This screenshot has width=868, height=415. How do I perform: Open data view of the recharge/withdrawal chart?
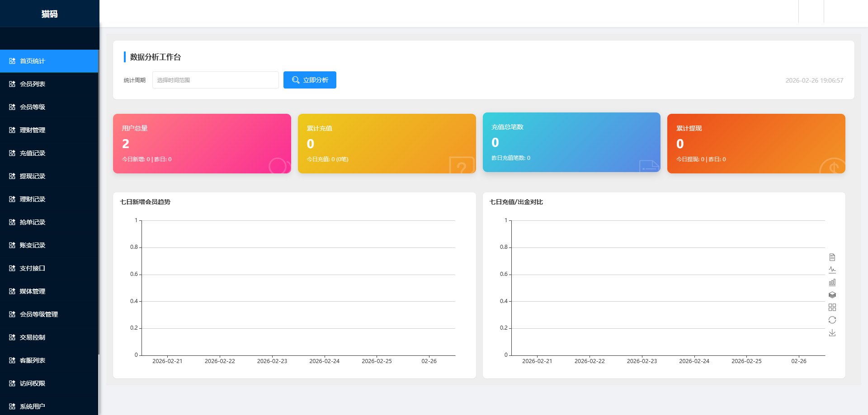point(832,257)
